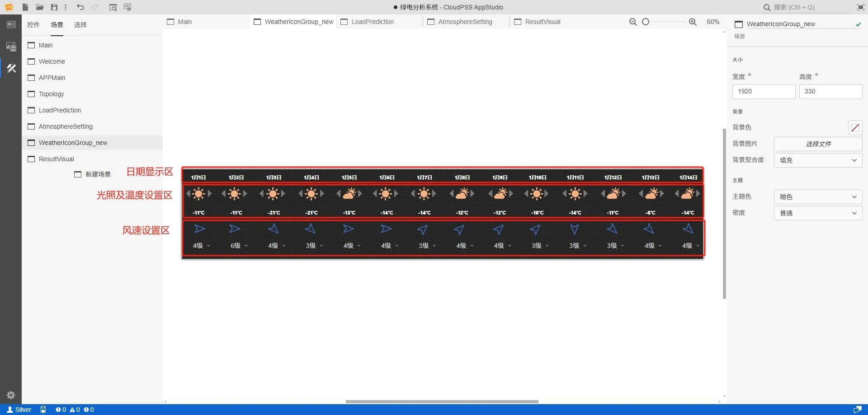The width and height of the screenshot is (868, 415).
Task: Click the 高度 input field showing 330
Action: point(830,92)
